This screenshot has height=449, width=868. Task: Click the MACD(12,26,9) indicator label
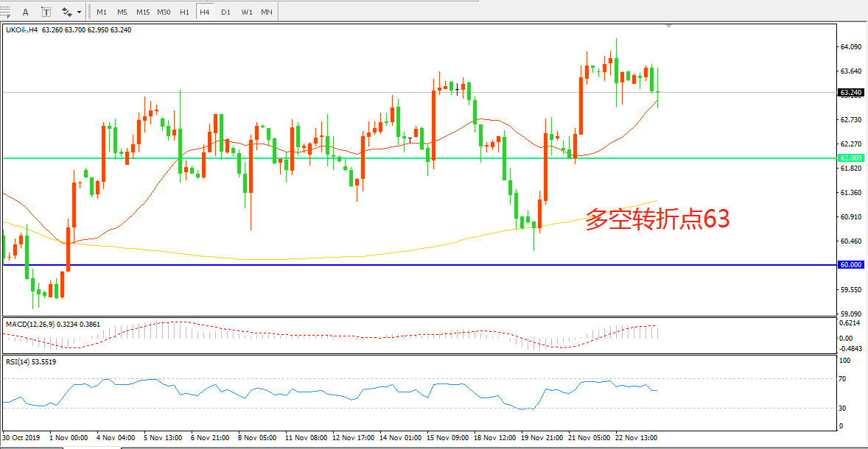coord(53,324)
